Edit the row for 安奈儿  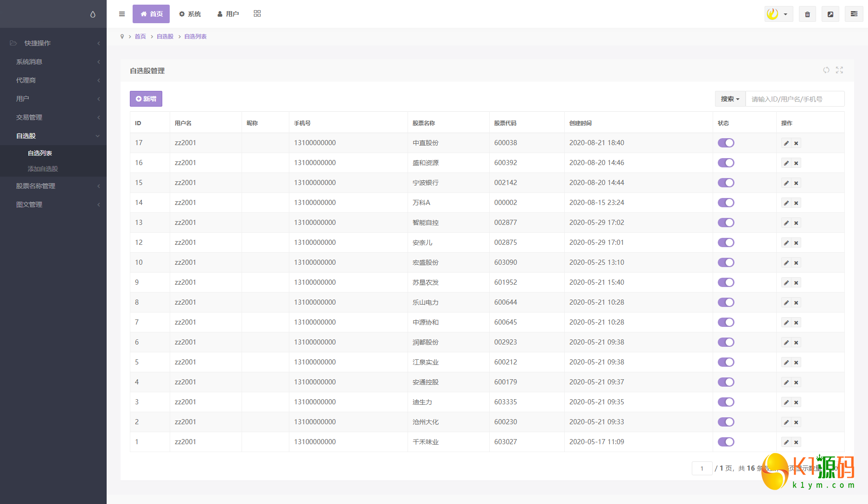coord(786,243)
